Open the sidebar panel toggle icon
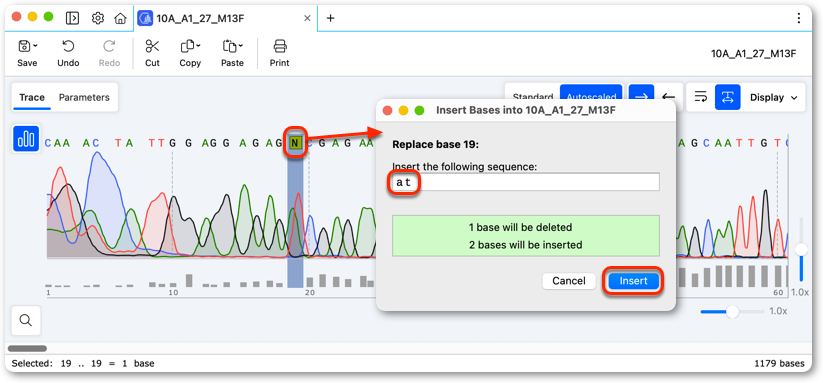Viewport: 823px width, 383px height. (72, 18)
